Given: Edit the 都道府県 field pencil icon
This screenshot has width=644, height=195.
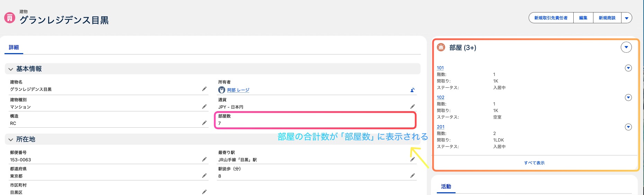Looking at the screenshot, I should pyautogui.click(x=204, y=176).
